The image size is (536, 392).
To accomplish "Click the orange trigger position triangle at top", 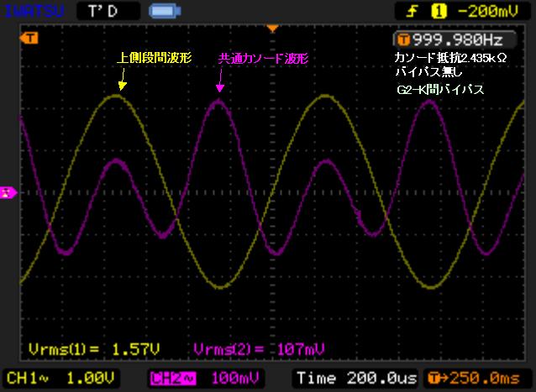I will tap(272, 28).
